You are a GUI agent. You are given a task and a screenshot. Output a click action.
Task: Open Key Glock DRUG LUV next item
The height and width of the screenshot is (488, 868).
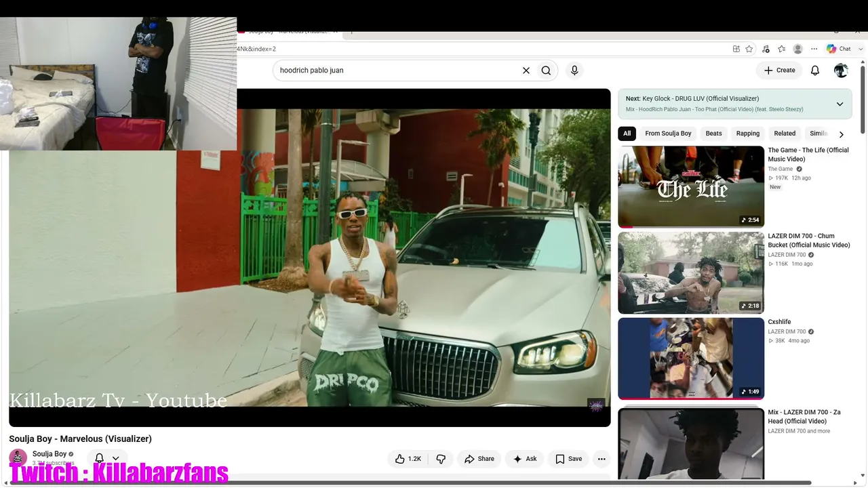tap(701, 99)
